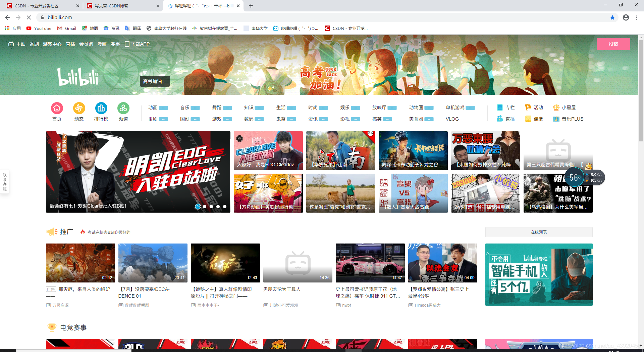Open the 频道 channel icon
Image resolution: width=644 pixels, height=352 pixels.
[x=123, y=108]
